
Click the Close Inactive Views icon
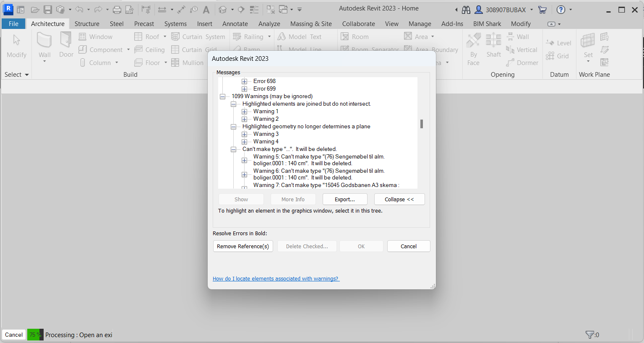pyautogui.click(x=271, y=9)
